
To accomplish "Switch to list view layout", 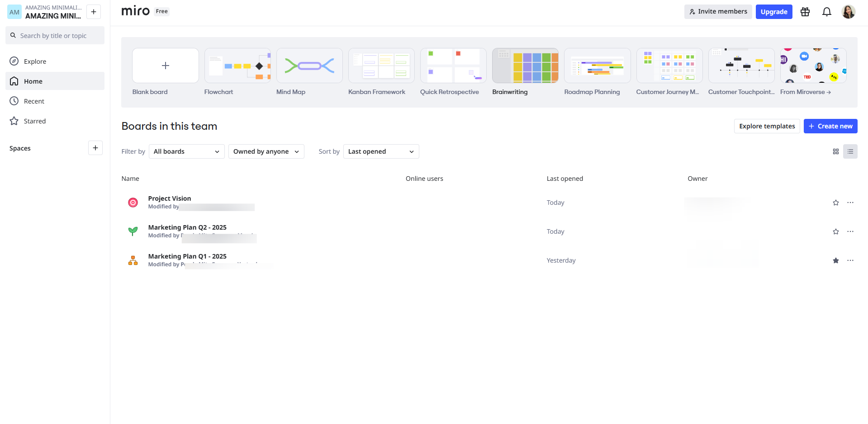I will tap(850, 151).
